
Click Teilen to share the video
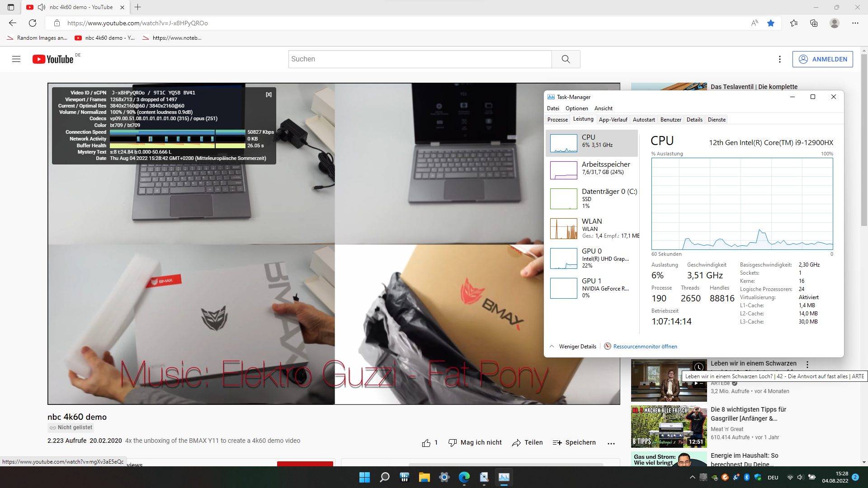pyautogui.click(x=527, y=443)
